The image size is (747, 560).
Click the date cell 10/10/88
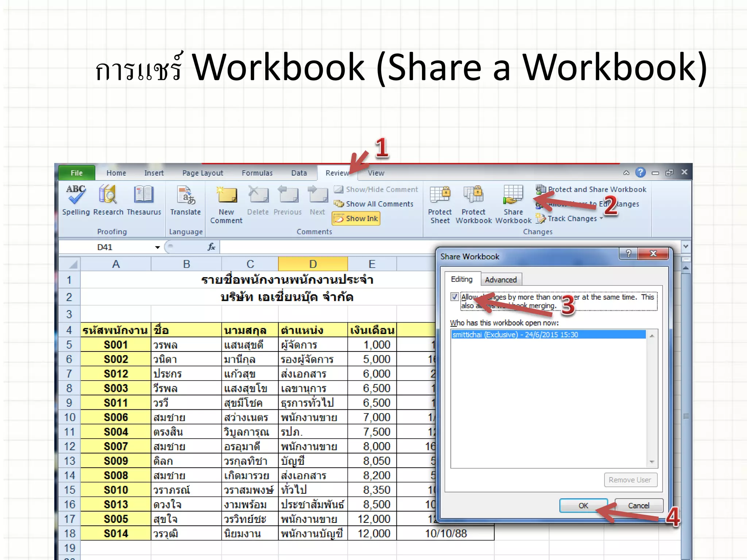tap(445, 533)
